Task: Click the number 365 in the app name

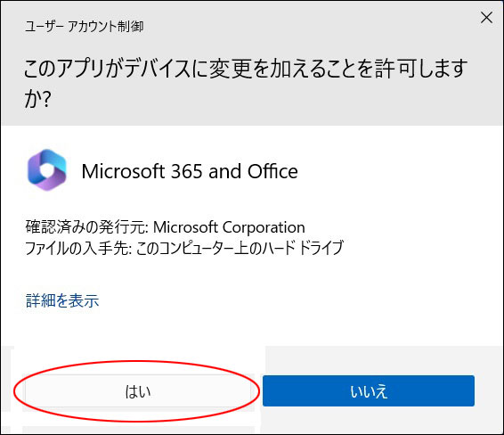Action: [187, 171]
